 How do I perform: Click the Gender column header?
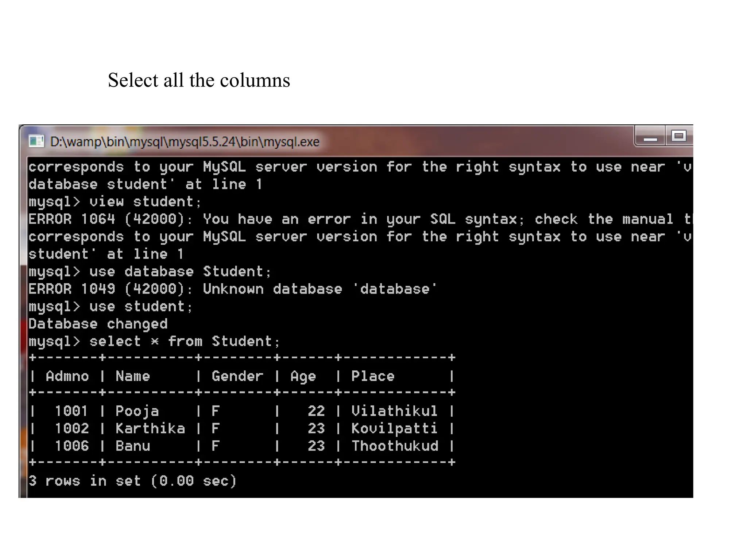237,376
